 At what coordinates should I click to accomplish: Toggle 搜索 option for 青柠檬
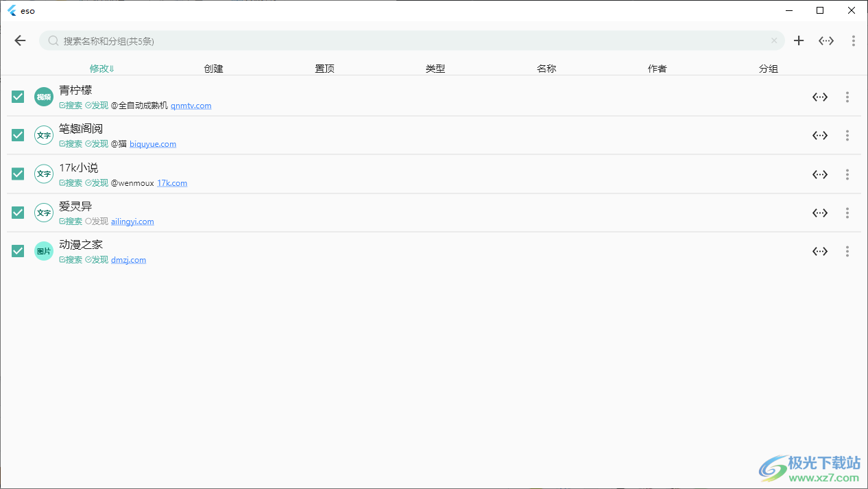pos(71,106)
